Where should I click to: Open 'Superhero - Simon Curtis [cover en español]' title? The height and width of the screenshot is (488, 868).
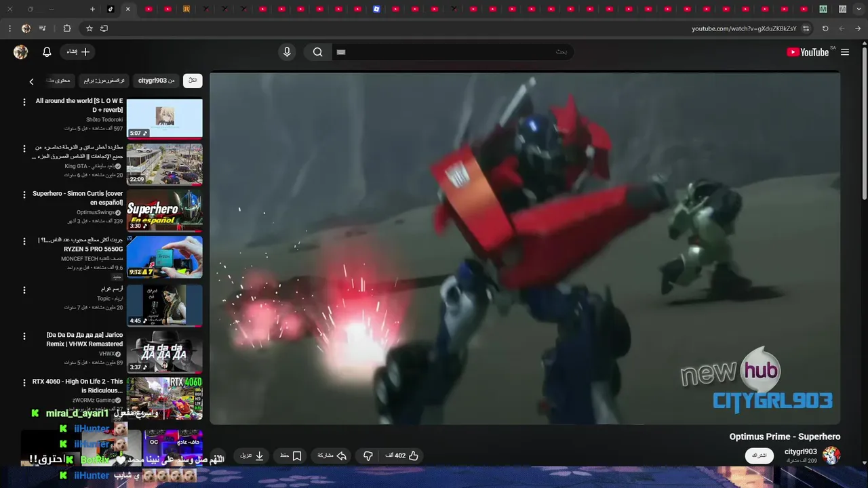click(x=78, y=198)
